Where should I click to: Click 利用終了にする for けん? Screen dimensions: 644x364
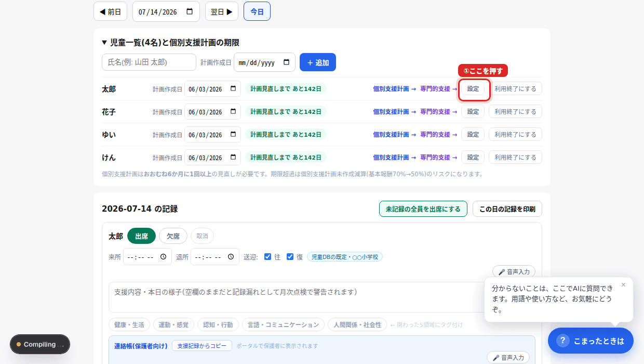(515, 158)
